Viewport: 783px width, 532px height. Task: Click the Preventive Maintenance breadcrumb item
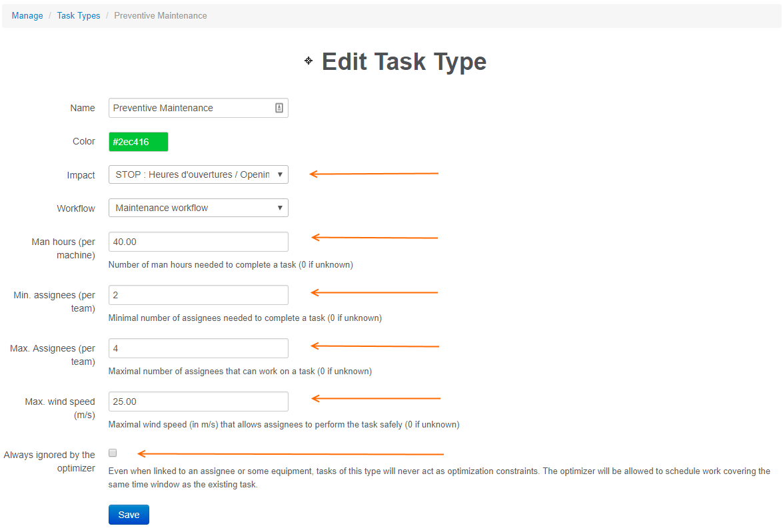[x=160, y=15]
